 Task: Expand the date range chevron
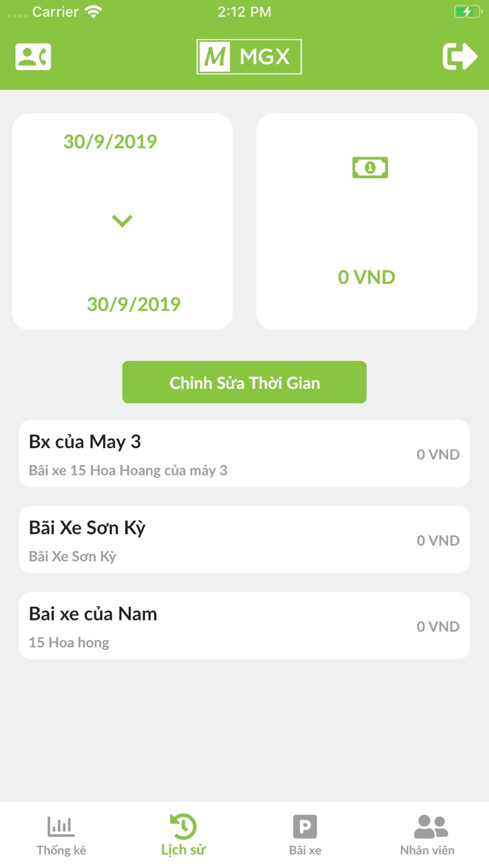coord(122,221)
